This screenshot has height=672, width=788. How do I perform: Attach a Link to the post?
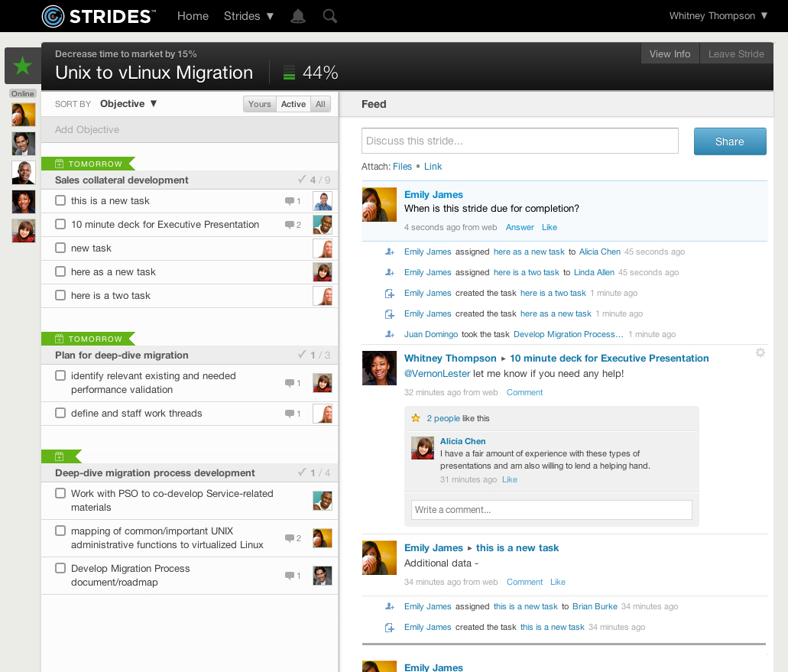[x=433, y=167]
